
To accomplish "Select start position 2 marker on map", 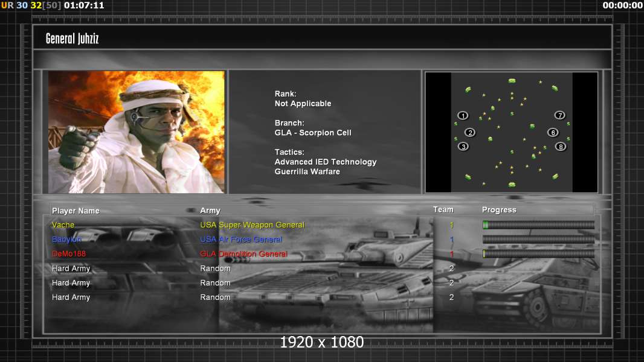I will 470,133.
